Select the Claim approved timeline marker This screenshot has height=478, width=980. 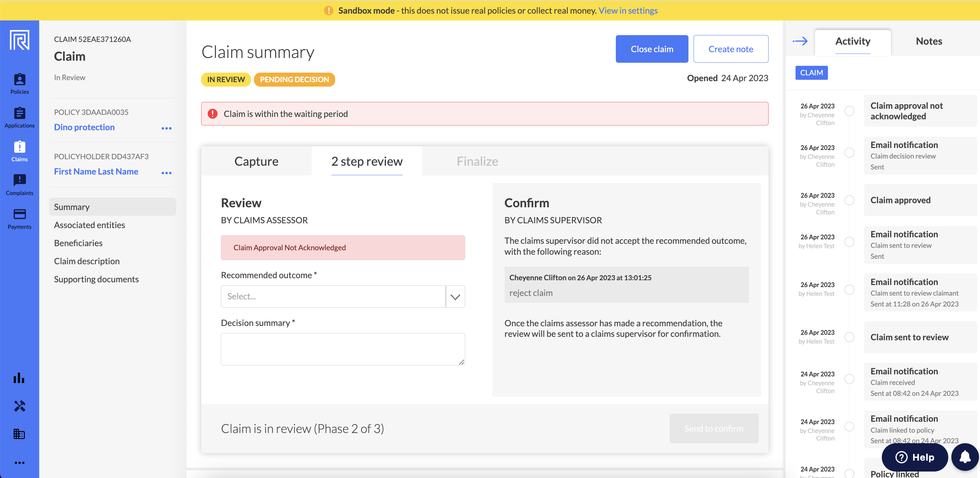(849, 200)
